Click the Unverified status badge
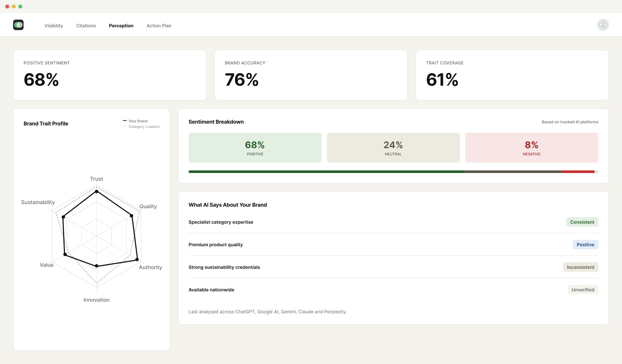Viewport: 622px width, 364px height. (583, 290)
